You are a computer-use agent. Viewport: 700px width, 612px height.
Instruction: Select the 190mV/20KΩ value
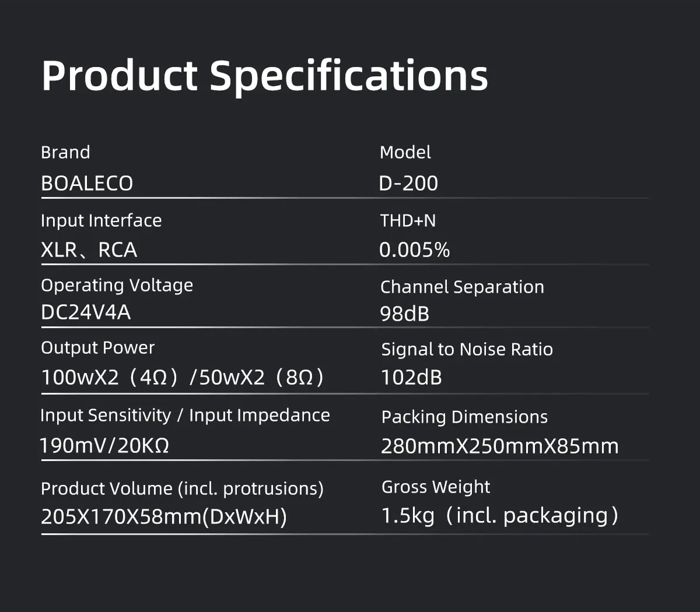(104, 446)
